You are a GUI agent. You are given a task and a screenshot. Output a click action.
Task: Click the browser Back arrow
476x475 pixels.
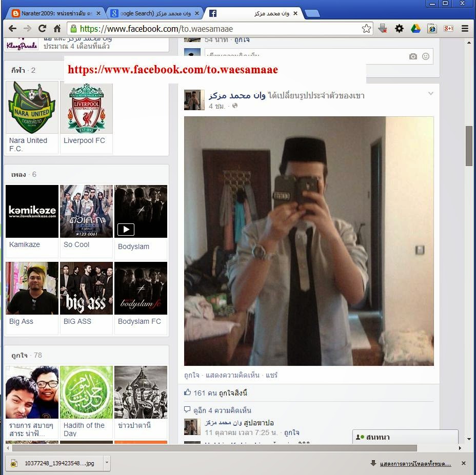tap(12, 29)
